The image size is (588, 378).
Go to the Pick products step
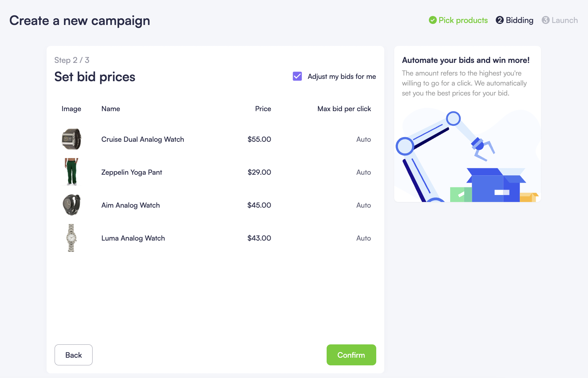point(463,20)
